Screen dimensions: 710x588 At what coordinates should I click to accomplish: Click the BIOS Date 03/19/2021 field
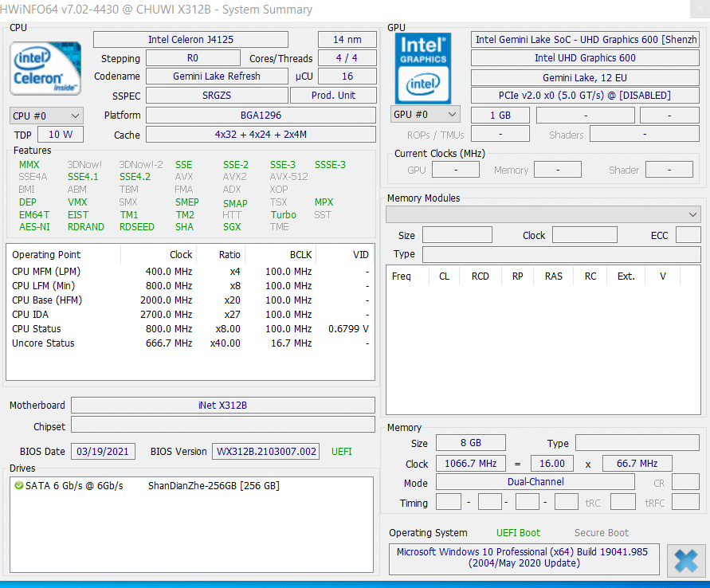point(103,452)
